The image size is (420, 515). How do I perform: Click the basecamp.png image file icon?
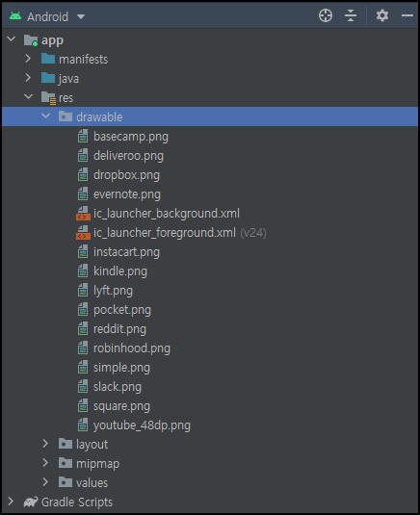click(x=83, y=136)
